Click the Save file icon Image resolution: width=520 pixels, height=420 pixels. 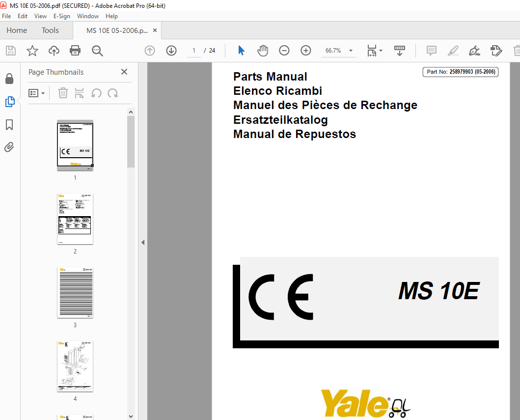(x=11, y=51)
